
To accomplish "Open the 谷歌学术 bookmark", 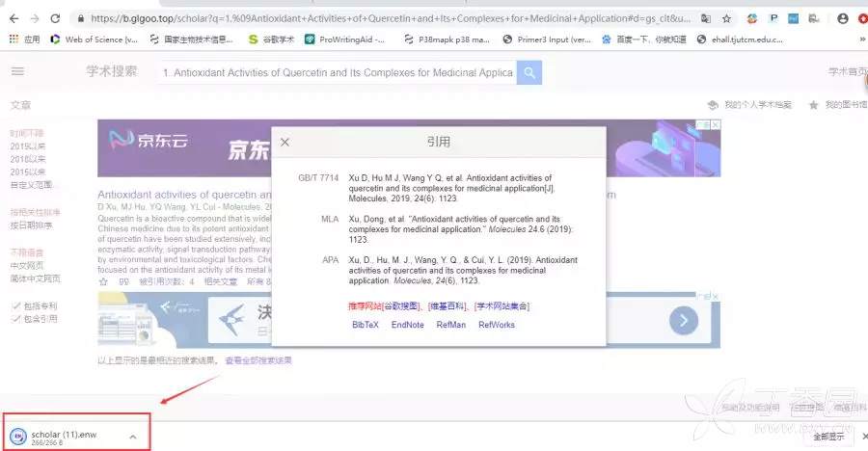I will 271,40.
